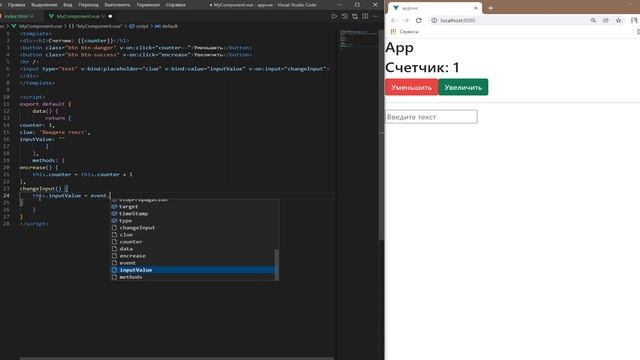Reload the browser page
Viewport: 640px width, 360px height.
coord(418,20)
